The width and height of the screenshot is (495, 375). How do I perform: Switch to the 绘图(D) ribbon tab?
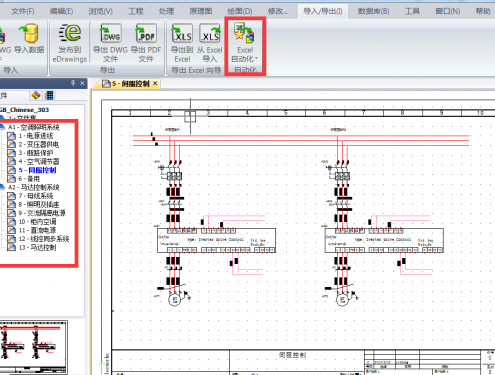[240, 11]
